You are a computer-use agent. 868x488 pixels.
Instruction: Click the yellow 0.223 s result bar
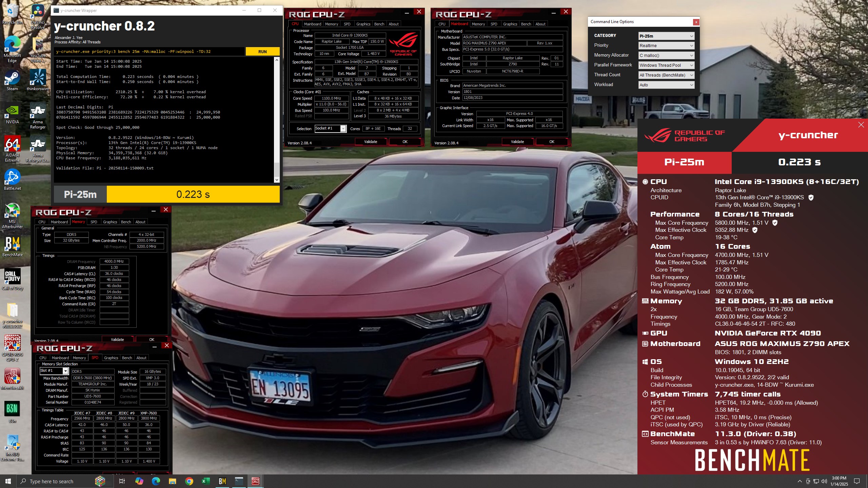193,194
